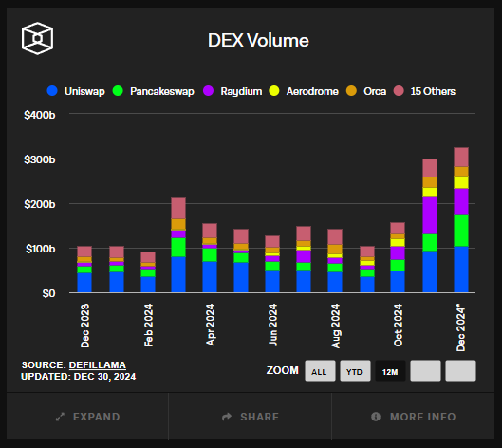Set zoom to ALL
Viewport: 502px width, 448px height.
[x=320, y=371]
